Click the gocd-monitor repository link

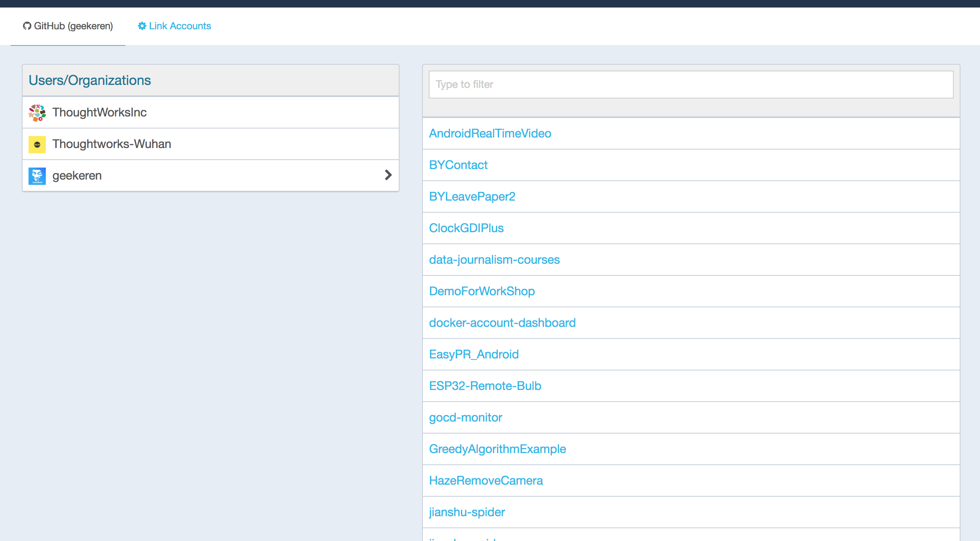pos(466,417)
